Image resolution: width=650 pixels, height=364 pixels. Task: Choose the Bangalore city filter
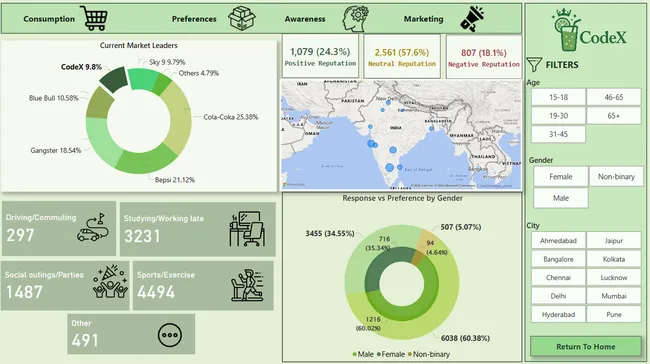coord(558,259)
